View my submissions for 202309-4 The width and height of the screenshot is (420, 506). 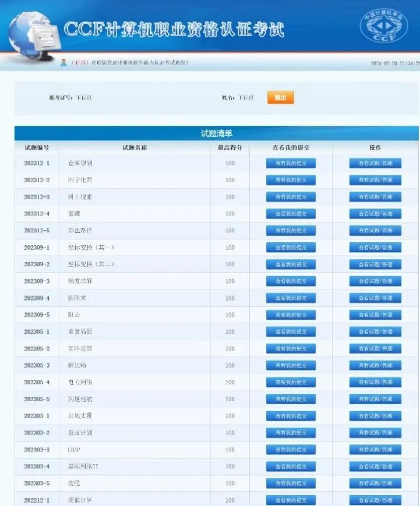tap(291, 298)
